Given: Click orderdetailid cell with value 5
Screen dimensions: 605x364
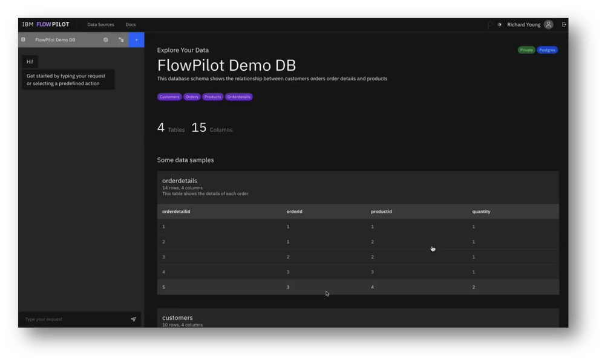Looking at the screenshot, I should [163, 287].
